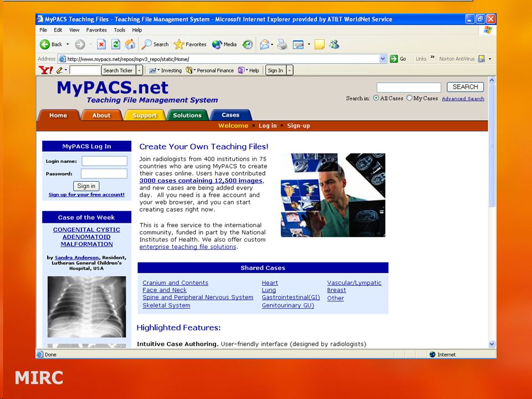Click the Sign in button under Password

pos(86,186)
